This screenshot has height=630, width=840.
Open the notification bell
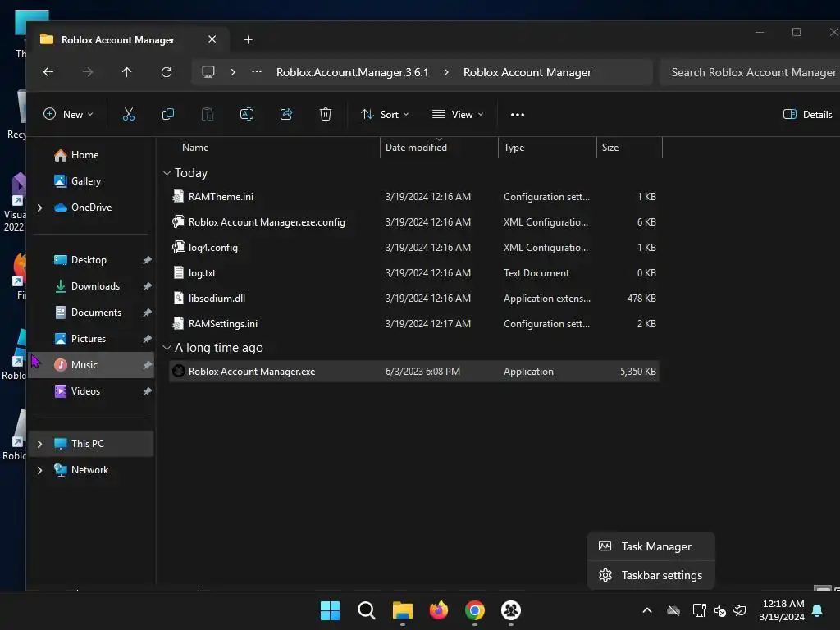[818, 610]
